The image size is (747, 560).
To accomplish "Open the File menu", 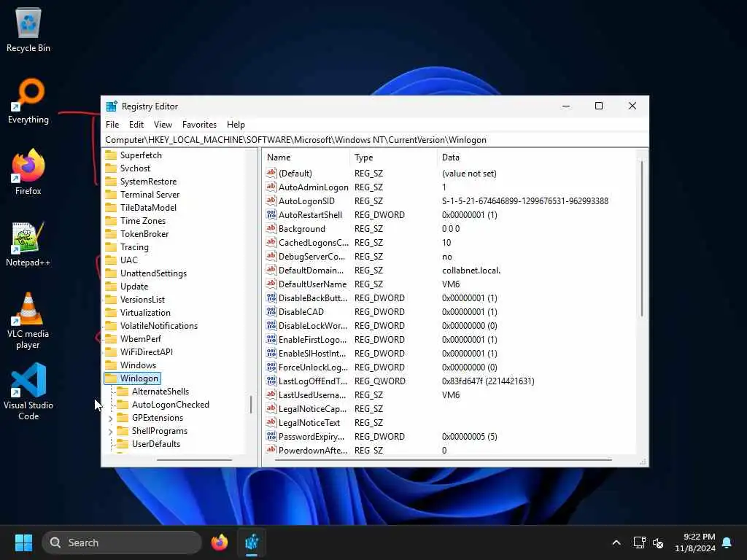I will point(112,125).
